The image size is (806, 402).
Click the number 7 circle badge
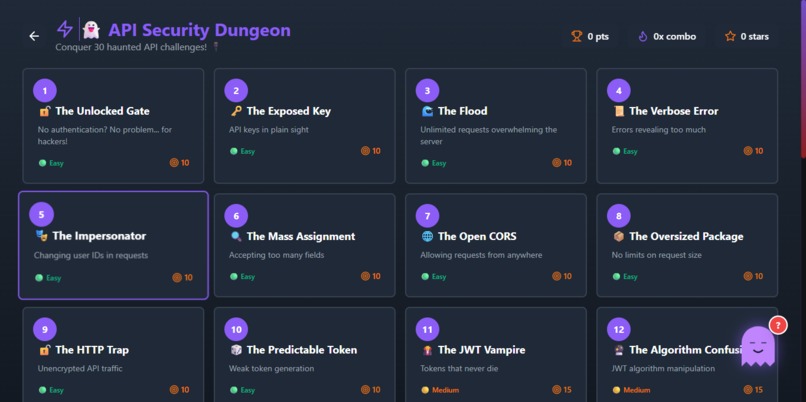click(427, 216)
